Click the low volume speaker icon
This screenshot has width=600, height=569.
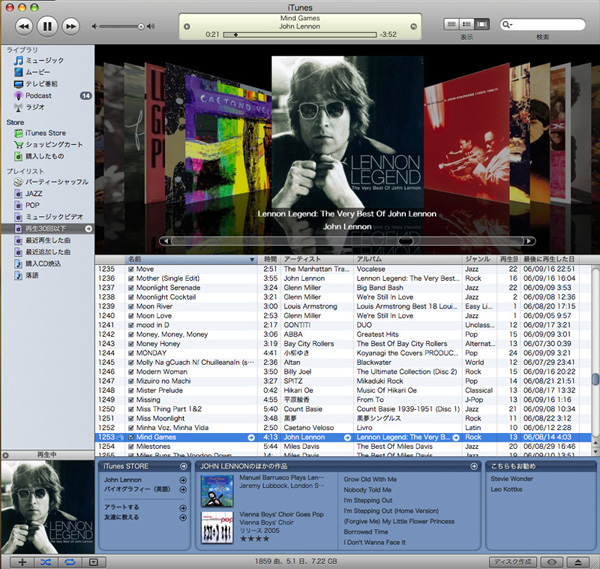tap(94, 26)
